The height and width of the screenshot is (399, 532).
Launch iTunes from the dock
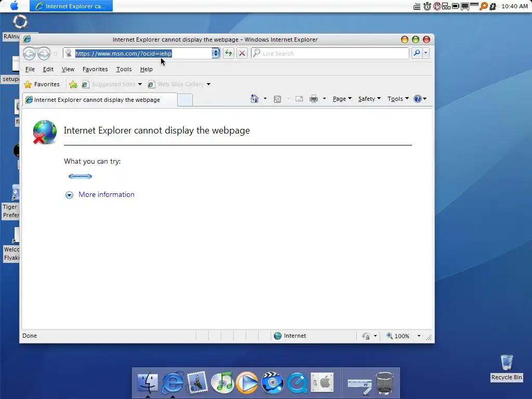222,382
